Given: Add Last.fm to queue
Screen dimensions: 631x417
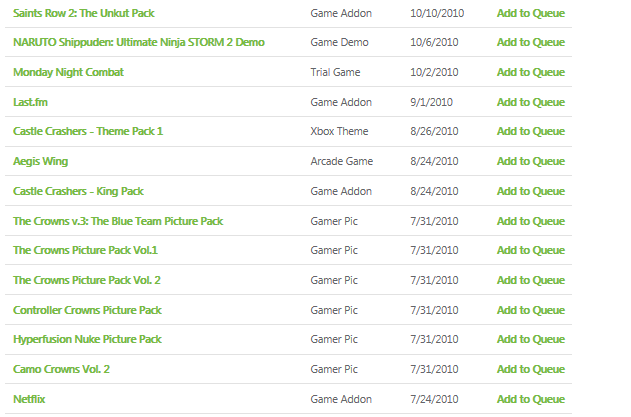Looking at the screenshot, I should click(531, 102).
